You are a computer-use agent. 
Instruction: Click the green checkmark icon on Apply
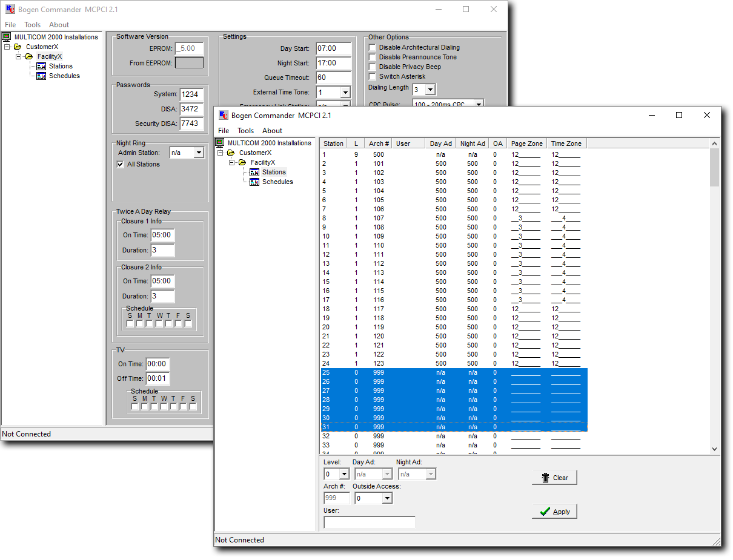click(545, 512)
